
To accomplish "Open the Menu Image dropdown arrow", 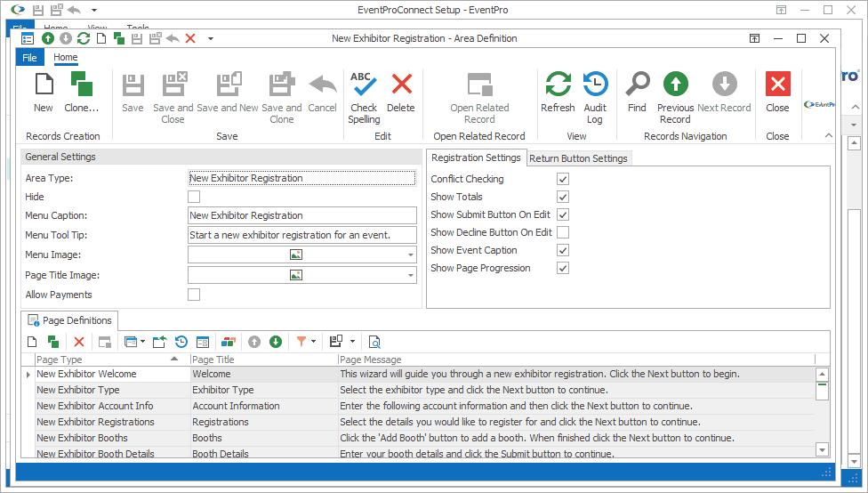I will 411,255.
